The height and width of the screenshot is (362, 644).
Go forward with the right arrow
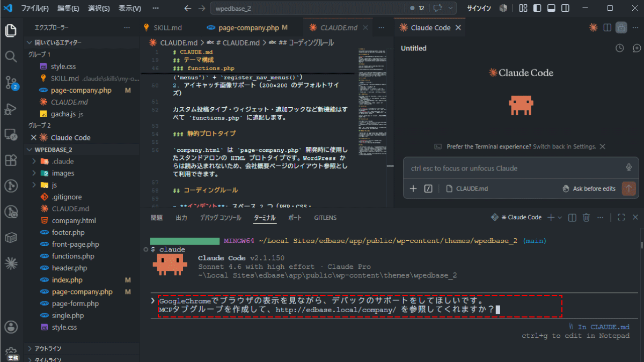click(x=201, y=8)
